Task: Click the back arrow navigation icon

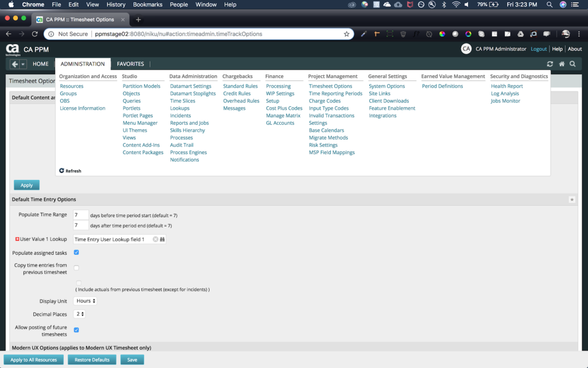Action: tap(15, 64)
